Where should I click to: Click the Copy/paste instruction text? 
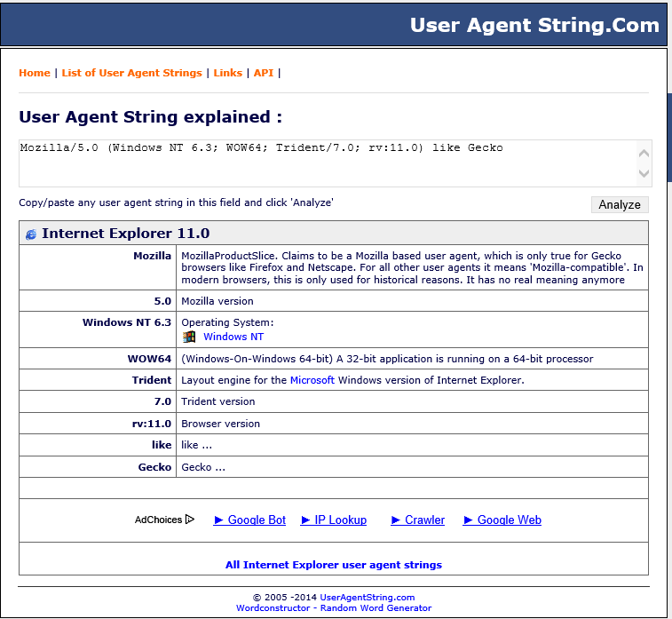click(176, 202)
